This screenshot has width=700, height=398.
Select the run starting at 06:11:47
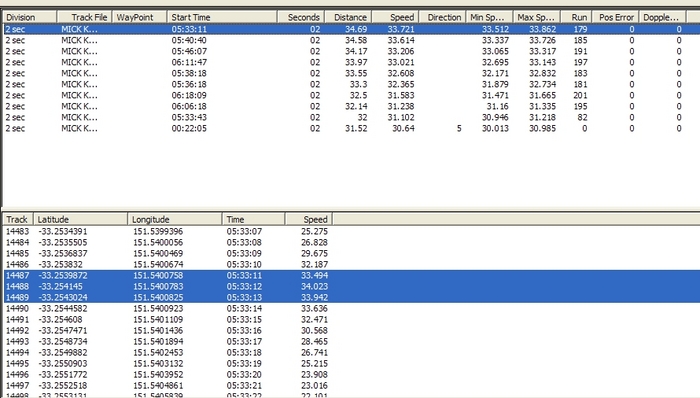352,62
